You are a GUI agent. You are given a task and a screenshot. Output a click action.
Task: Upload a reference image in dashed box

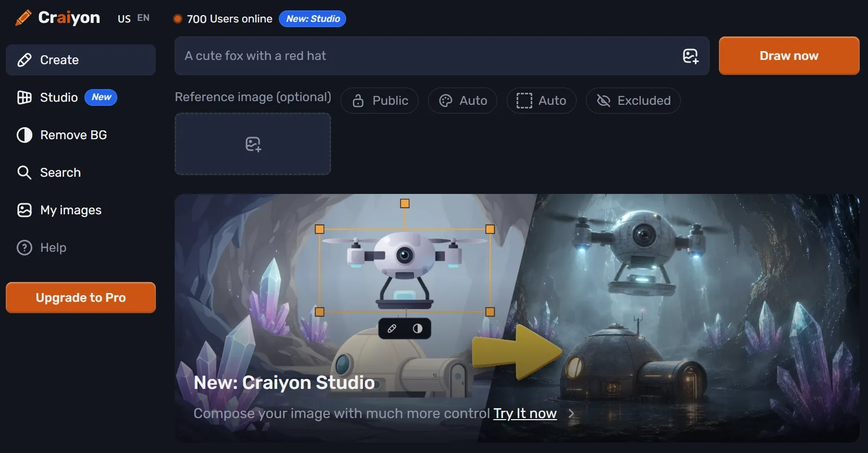click(x=253, y=144)
